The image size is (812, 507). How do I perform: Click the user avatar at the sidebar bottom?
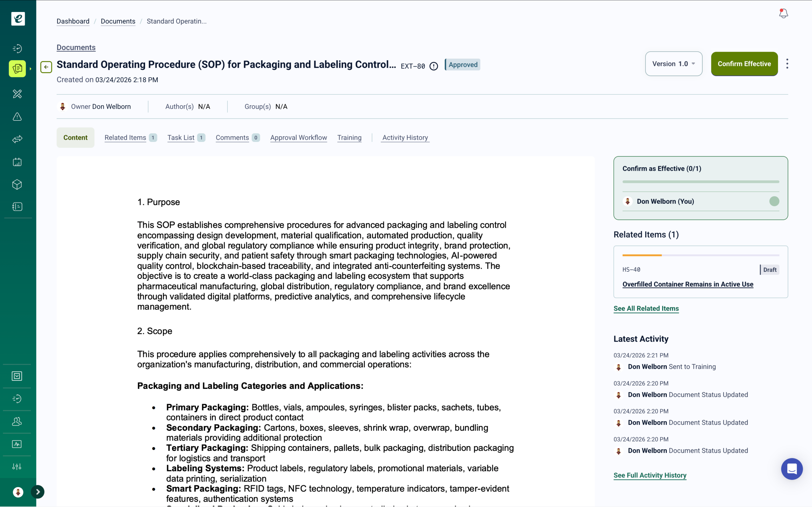(x=18, y=492)
